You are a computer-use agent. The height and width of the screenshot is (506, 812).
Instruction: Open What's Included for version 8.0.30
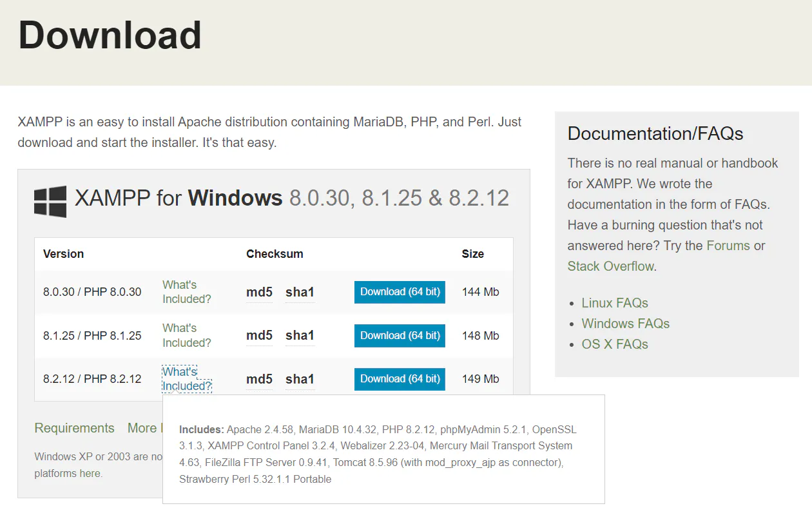click(186, 292)
